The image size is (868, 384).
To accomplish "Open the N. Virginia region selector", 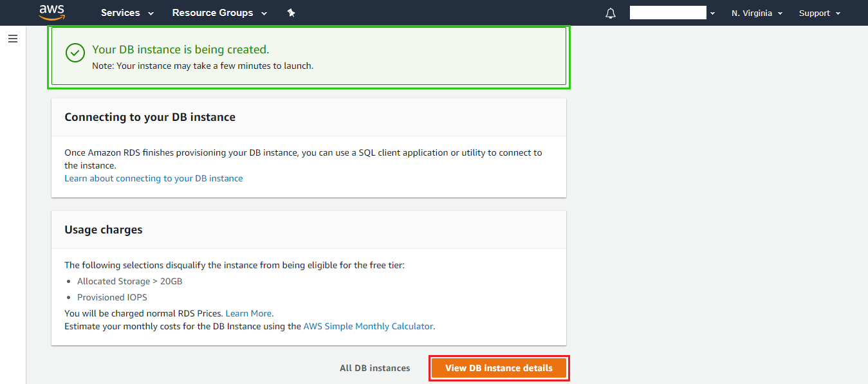I will tap(757, 13).
